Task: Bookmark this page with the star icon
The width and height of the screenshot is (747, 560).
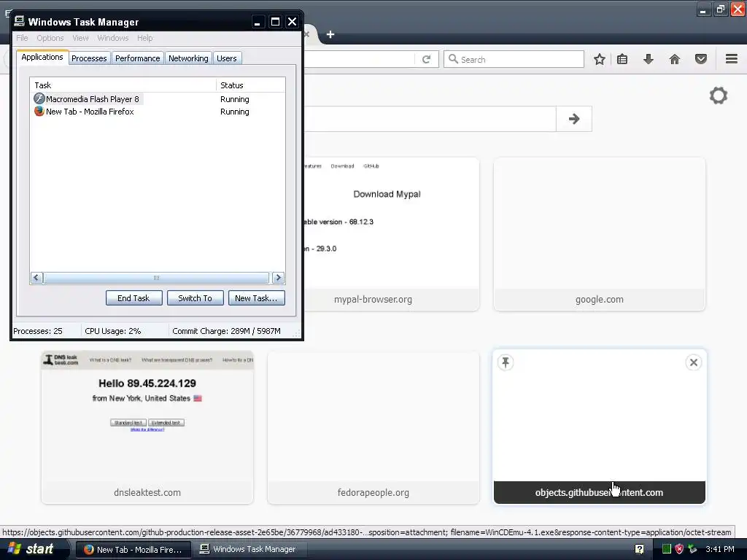Action: click(600, 59)
